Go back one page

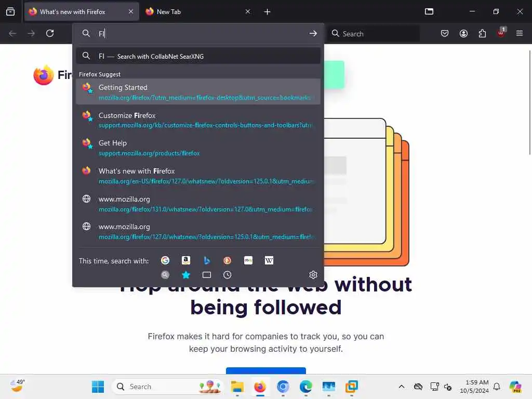(x=12, y=34)
